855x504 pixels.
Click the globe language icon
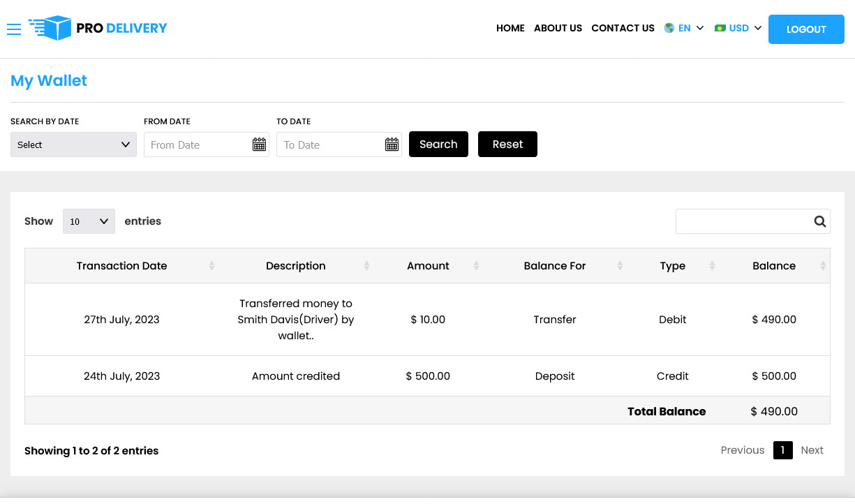pyautogui.click(x=669, y=28)
